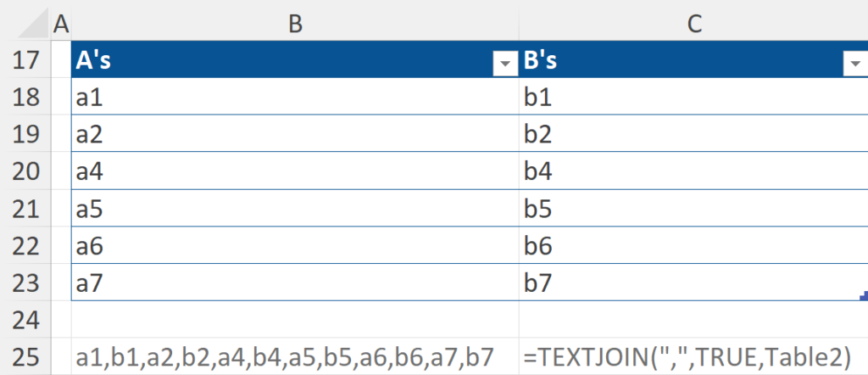The height and width of the screenshot is (375, 868).
Task: Select the cell containing b5
Action: point(693,209)
